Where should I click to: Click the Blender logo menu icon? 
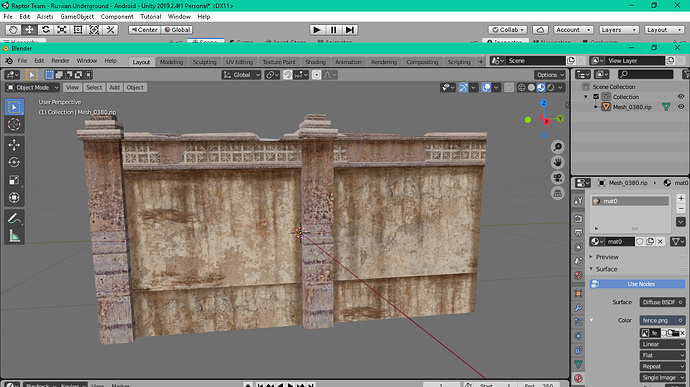tap(9, 61)
